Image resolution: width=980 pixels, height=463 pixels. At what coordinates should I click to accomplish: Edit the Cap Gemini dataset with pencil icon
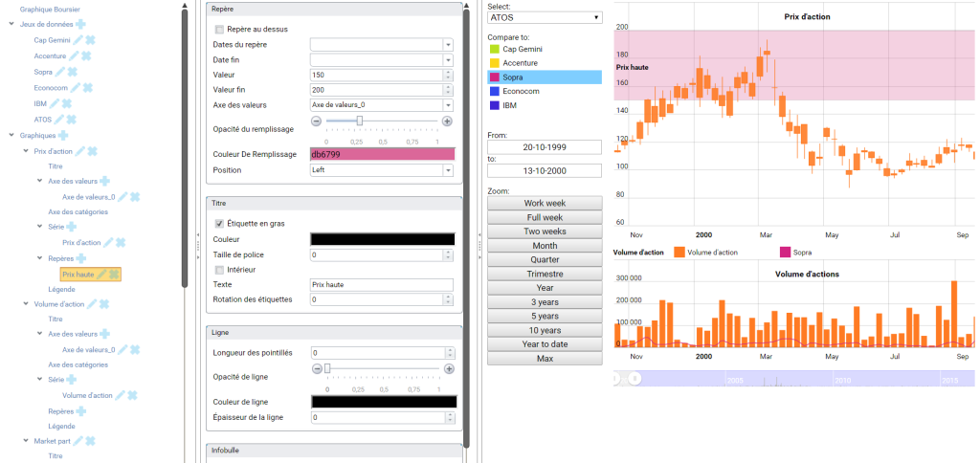[78, 40]
